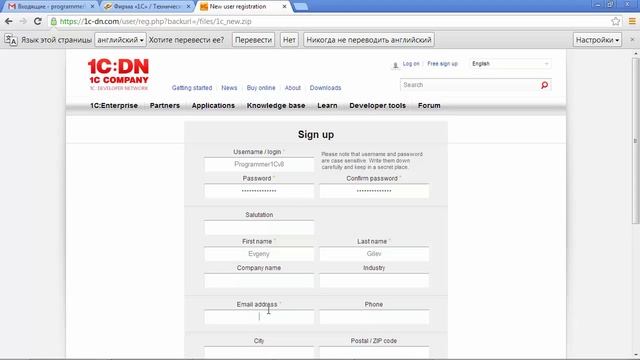Viewport: 640px width, 360px height.
Task: Click the 1C:DN company logo
Action: 118,75
